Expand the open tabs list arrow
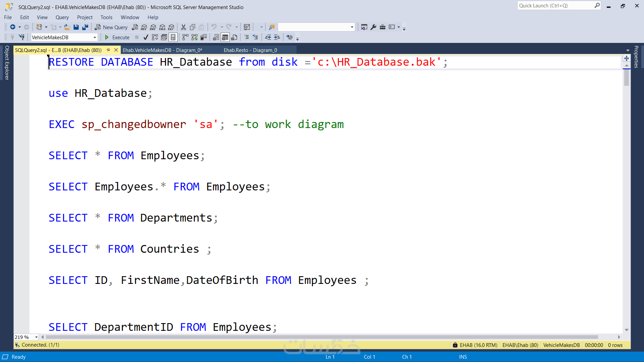644x362 pixels. tap(628, 50)
